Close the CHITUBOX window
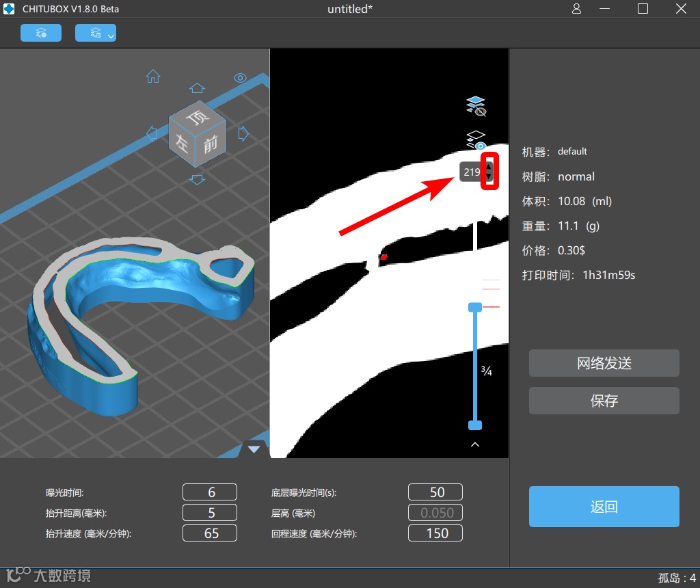Viewport: 700px width, 588px height. 682,9
